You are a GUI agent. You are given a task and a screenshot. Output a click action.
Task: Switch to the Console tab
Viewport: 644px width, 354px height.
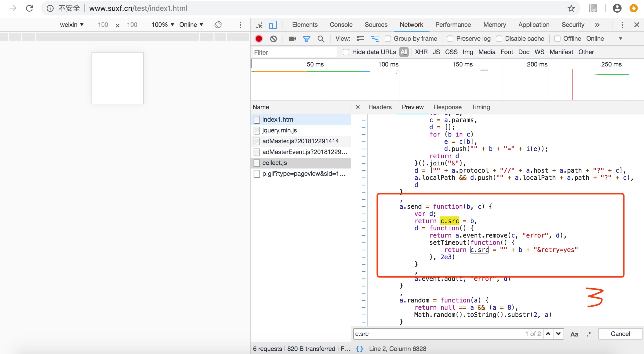(x=341, y=25)
